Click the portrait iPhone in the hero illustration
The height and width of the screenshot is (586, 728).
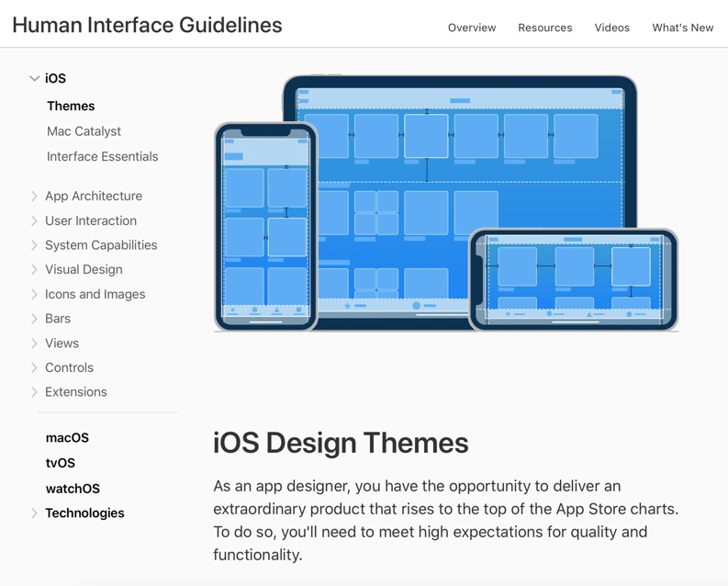266,227
